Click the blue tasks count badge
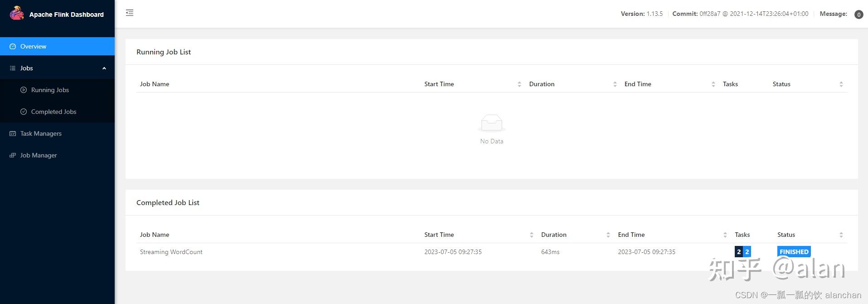868x304 pixels. coord(747,252)
